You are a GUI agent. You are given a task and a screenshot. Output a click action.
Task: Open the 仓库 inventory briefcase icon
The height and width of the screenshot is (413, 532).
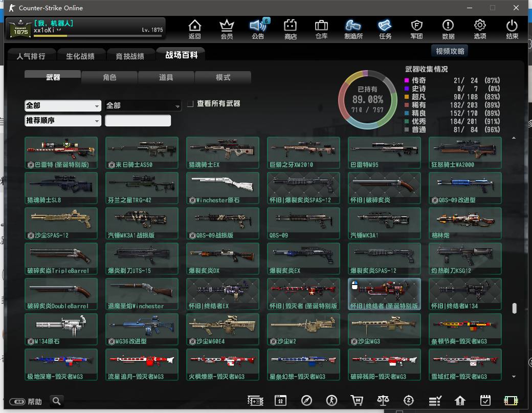pyautogui.click(x=321, y=29)
